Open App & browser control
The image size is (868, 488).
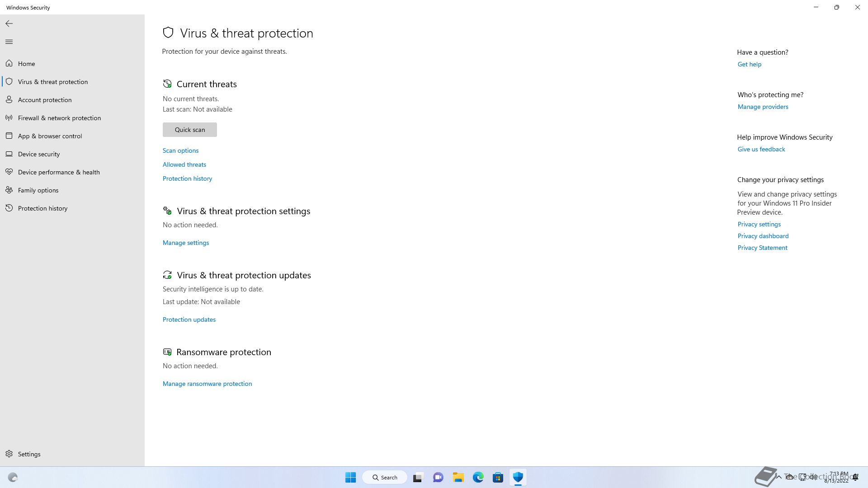[x=72, y=136]
